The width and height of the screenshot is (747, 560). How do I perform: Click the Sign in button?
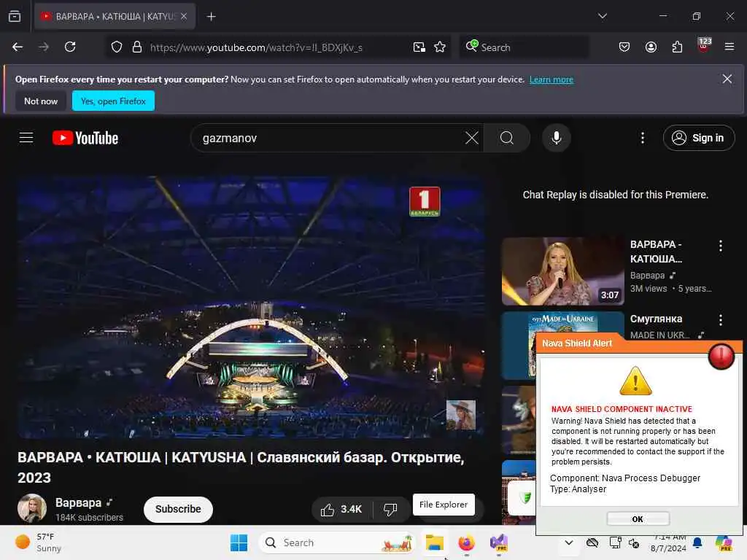(698, 138)
